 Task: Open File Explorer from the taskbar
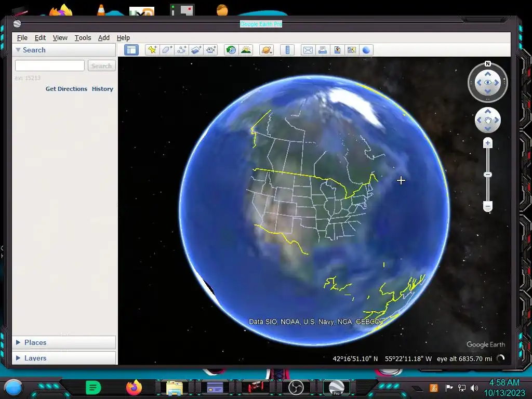coord(175,388)
